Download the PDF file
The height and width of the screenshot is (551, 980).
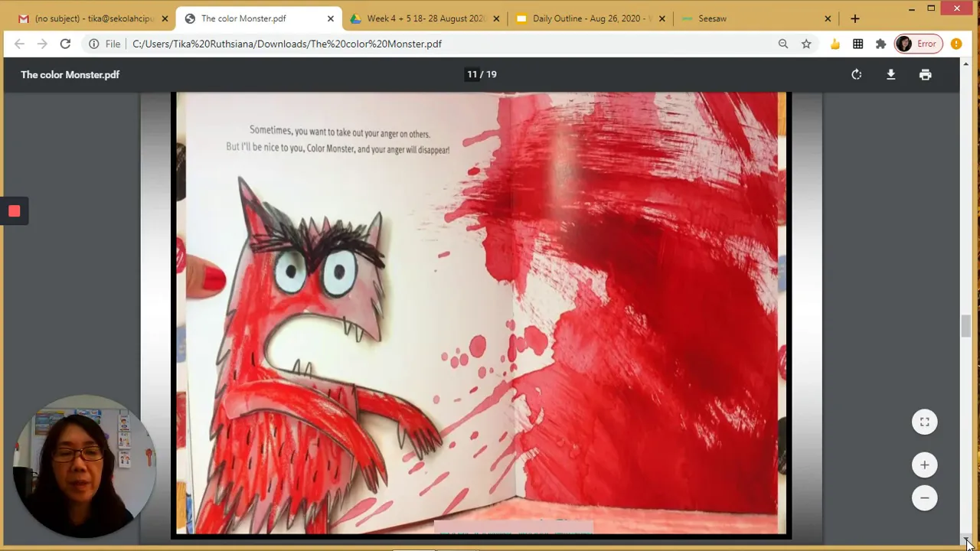891,74
